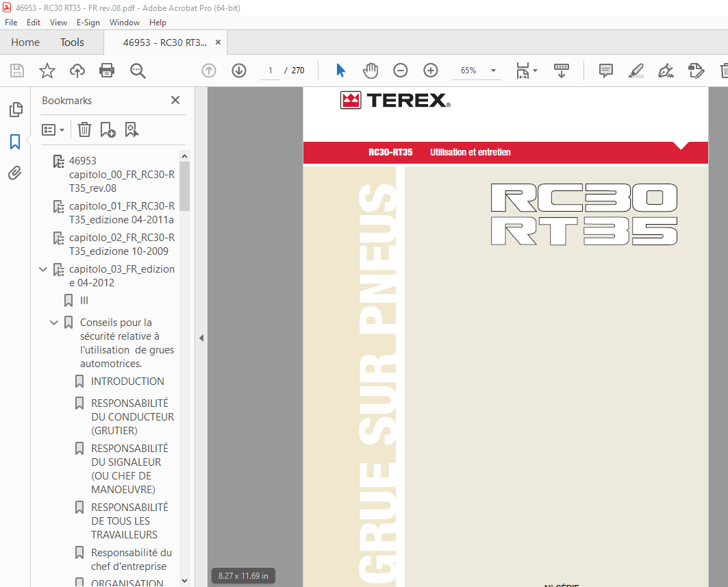The height and width of the screenshot is (587, 728).
Task: Click Fit page width tool
Action: pos(523,71)
